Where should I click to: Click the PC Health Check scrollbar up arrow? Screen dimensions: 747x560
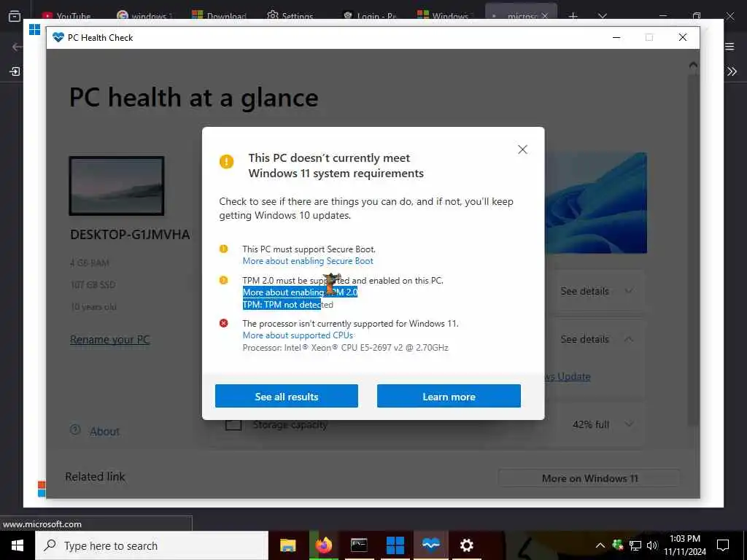[x=693, y=65]
